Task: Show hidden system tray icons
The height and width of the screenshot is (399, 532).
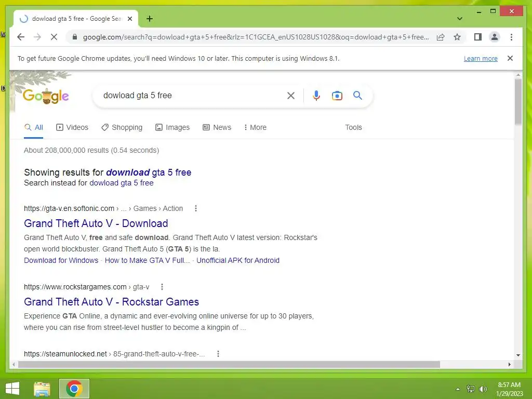Action: pyautogui.click(x=458, y=389)
